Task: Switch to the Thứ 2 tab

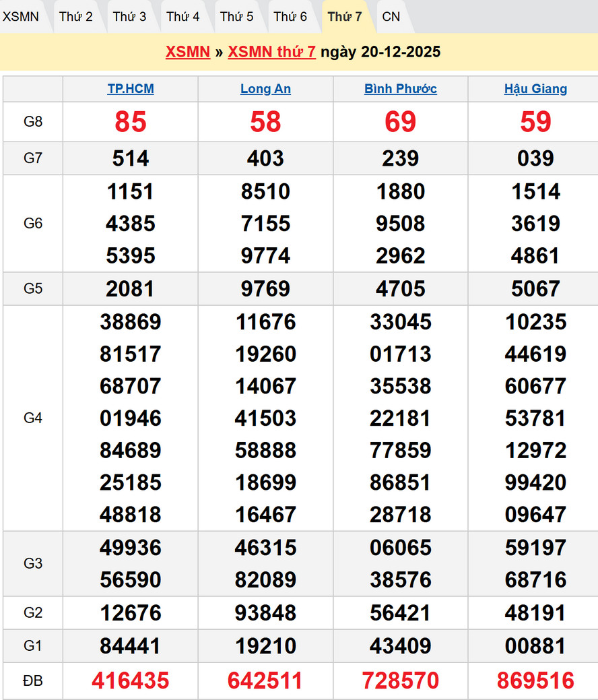Action: 75,17
